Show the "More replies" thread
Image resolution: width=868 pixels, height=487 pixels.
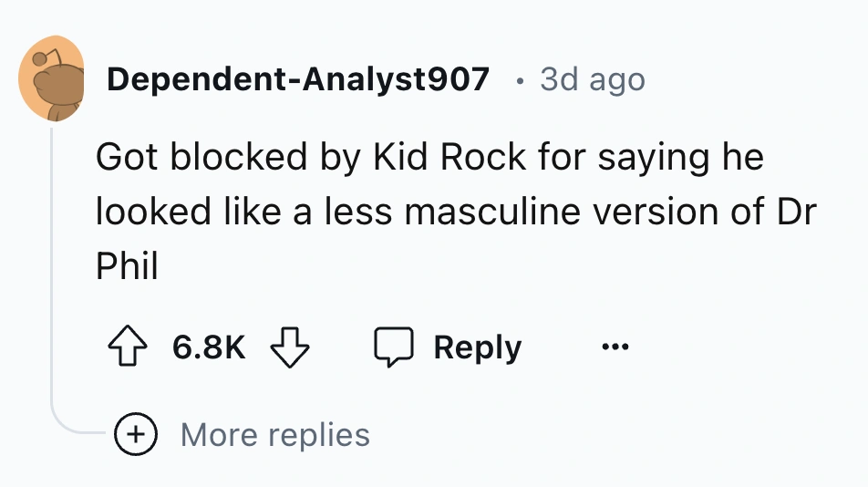point(274,434)
